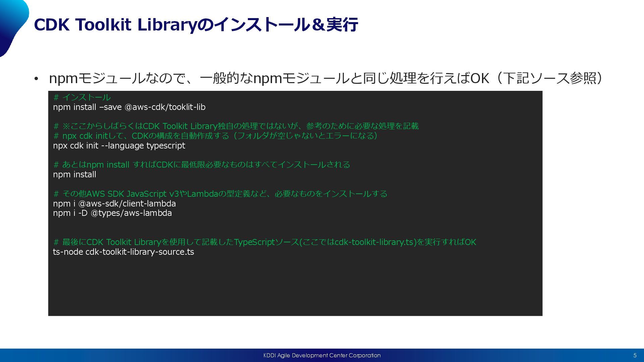Click the slide title 'CDK Toolkit Libraryのインストール&実行'
The height and width of the screenshot is (362, 644).
(x=196, y=25)
